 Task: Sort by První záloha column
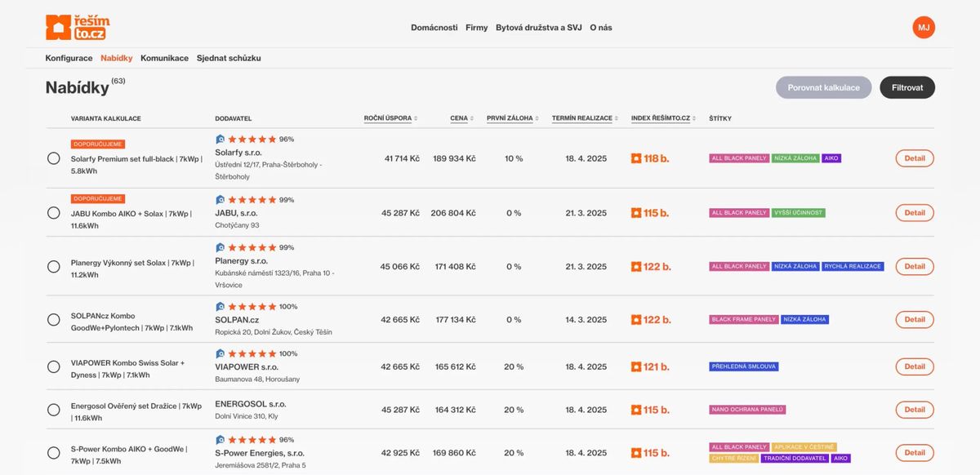coord(512,118)
